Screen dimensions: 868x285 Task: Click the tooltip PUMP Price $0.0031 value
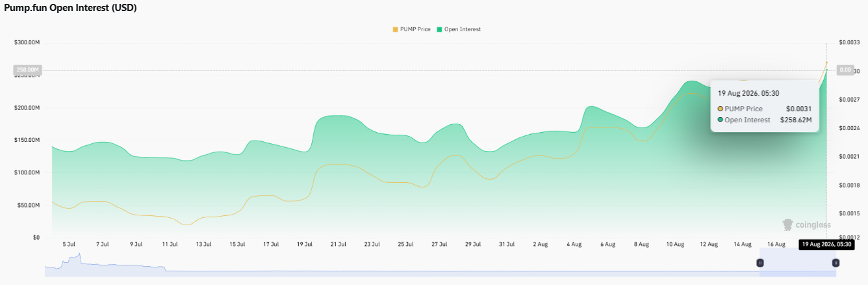coord(798,109)
